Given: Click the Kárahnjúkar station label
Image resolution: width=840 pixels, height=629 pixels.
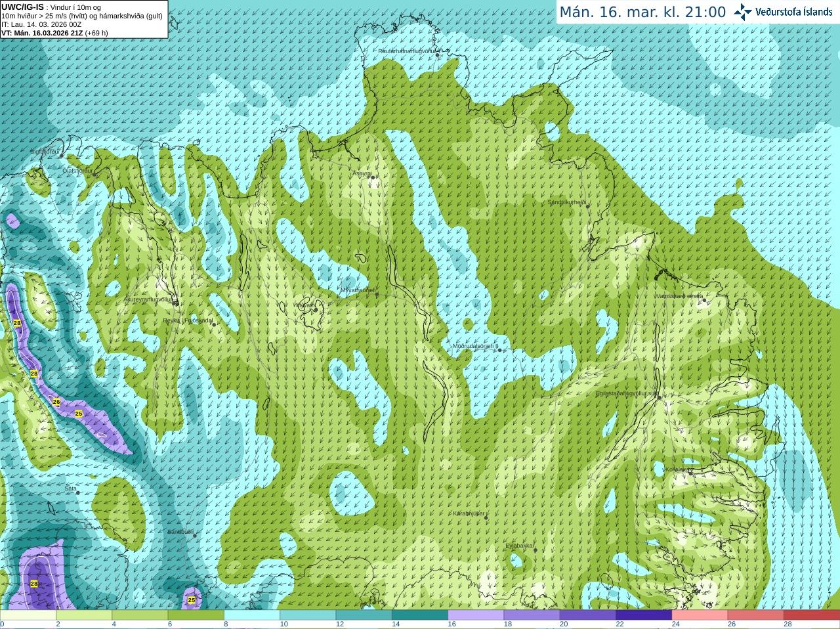Looking at the screenshot, I should point(469,513).
